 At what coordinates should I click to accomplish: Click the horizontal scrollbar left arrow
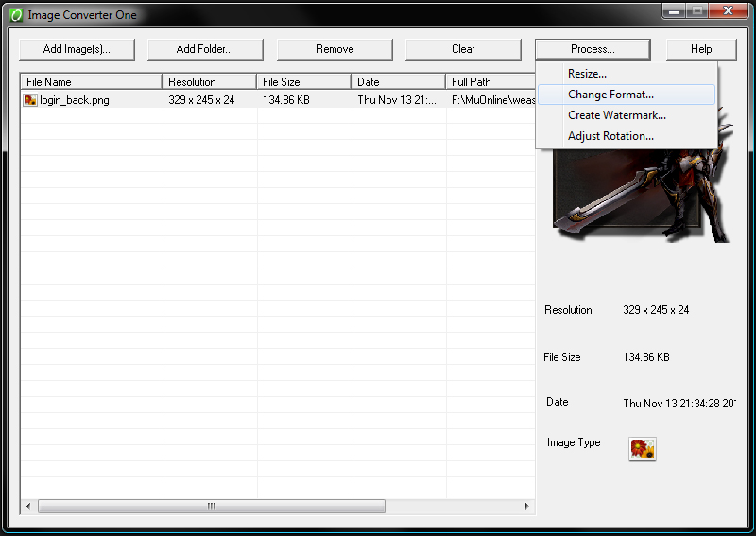point(28,507)
